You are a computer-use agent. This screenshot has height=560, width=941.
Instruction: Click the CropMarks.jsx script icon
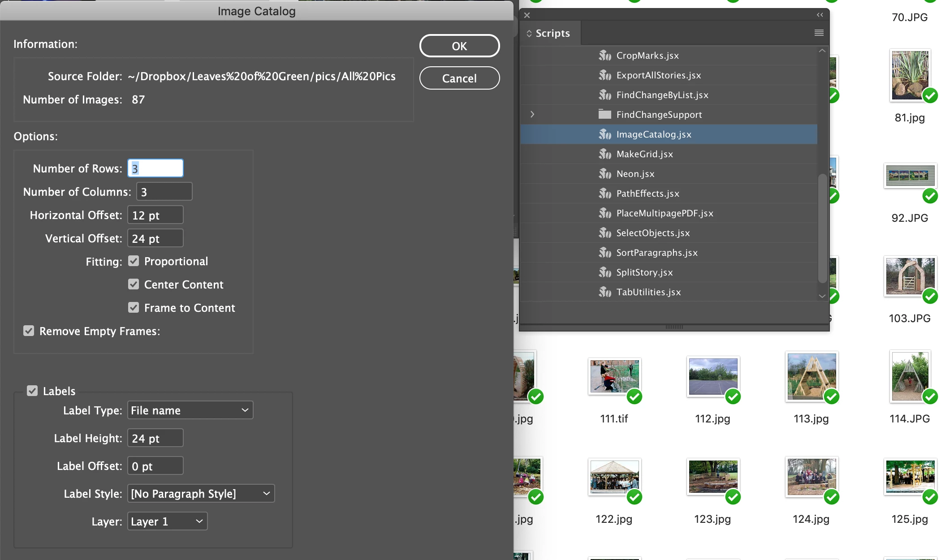(x=605, y=56)
